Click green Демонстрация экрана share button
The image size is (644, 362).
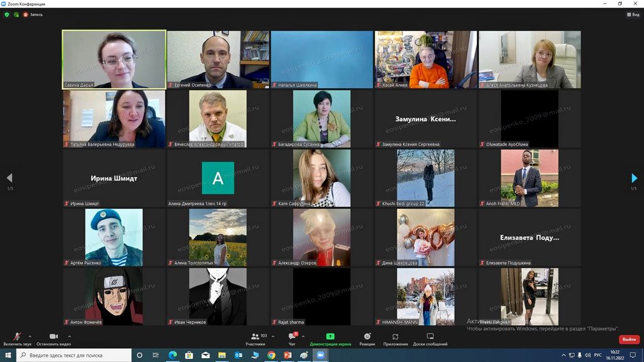330,338
